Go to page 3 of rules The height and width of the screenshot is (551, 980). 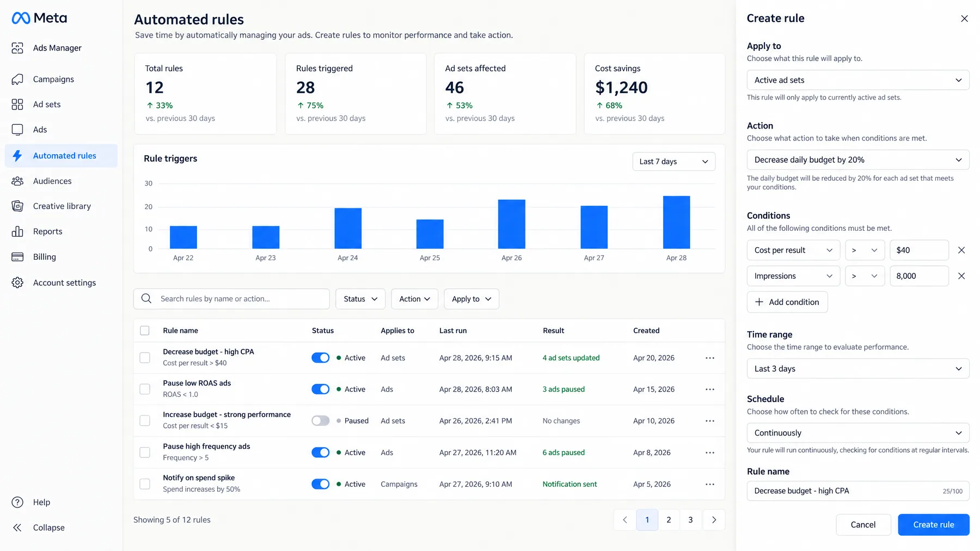[x=690, y=520]
